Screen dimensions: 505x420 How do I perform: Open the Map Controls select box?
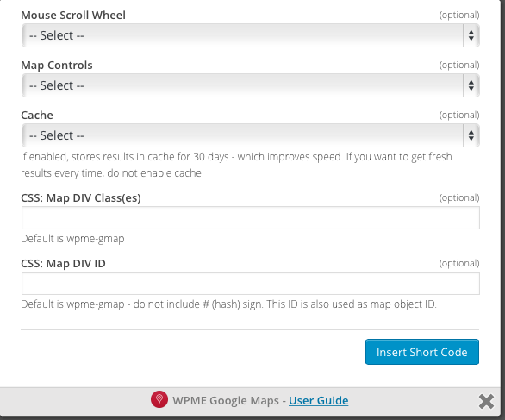click(250, 85)
